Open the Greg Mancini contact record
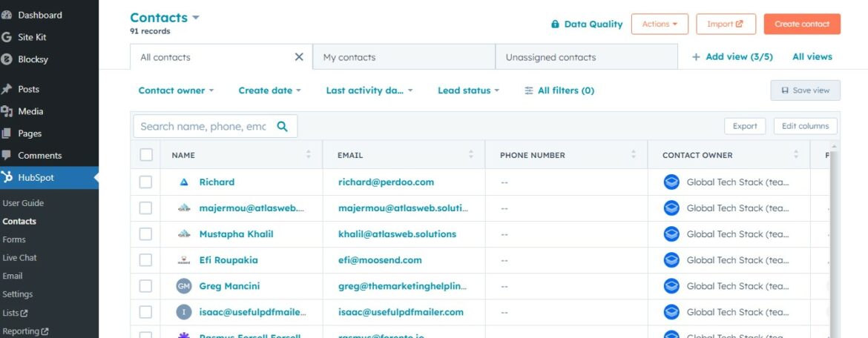This screenshot has height=338, width=868. 229,286
